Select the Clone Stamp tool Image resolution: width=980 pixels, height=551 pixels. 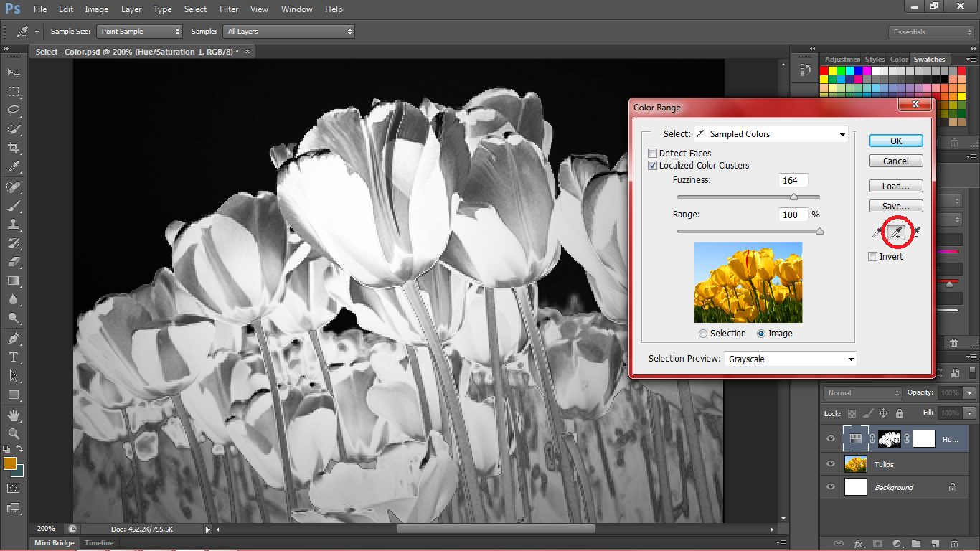(x=14, y=225)
